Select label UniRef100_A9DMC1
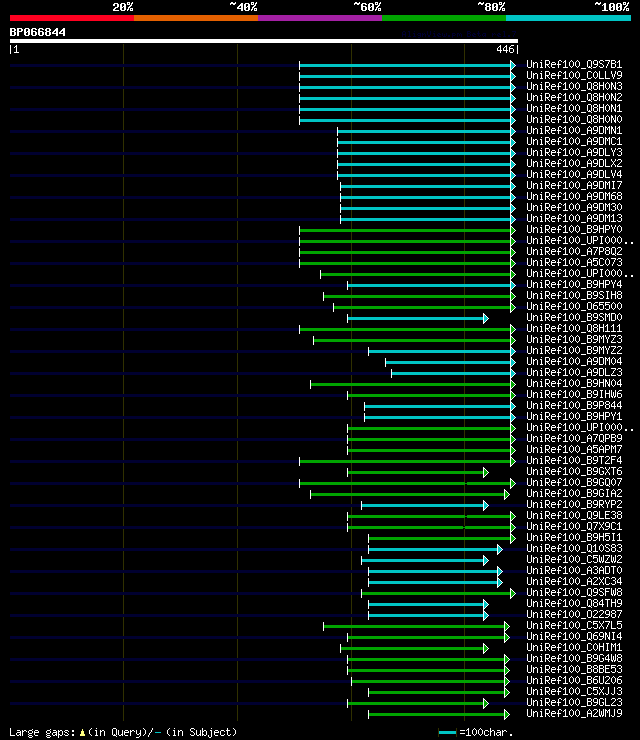 click(x=574, y=141)
